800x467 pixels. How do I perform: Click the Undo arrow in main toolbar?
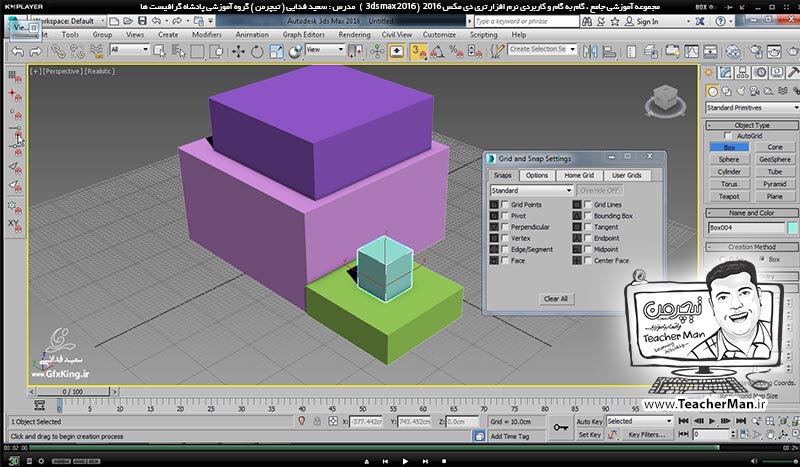tap(18, 52)
